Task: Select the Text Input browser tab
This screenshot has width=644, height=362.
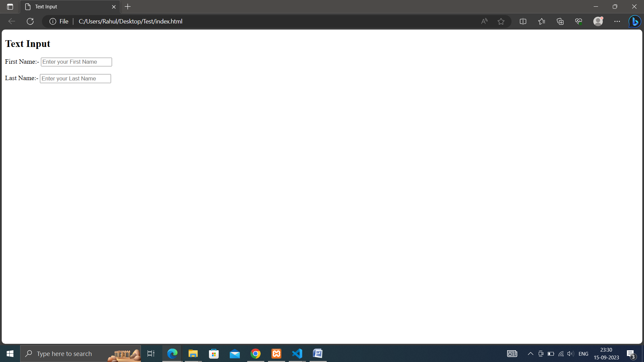Action: [70, 7]
